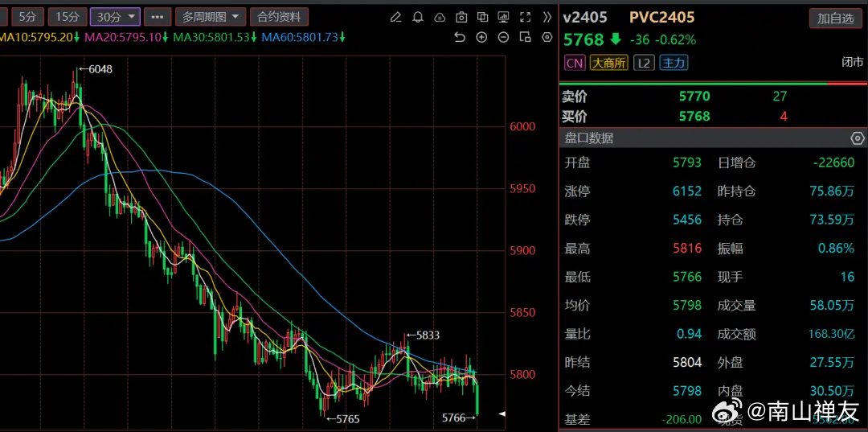Click the 5850 price axis label
The image size is (868, 432).
(523, 313)
